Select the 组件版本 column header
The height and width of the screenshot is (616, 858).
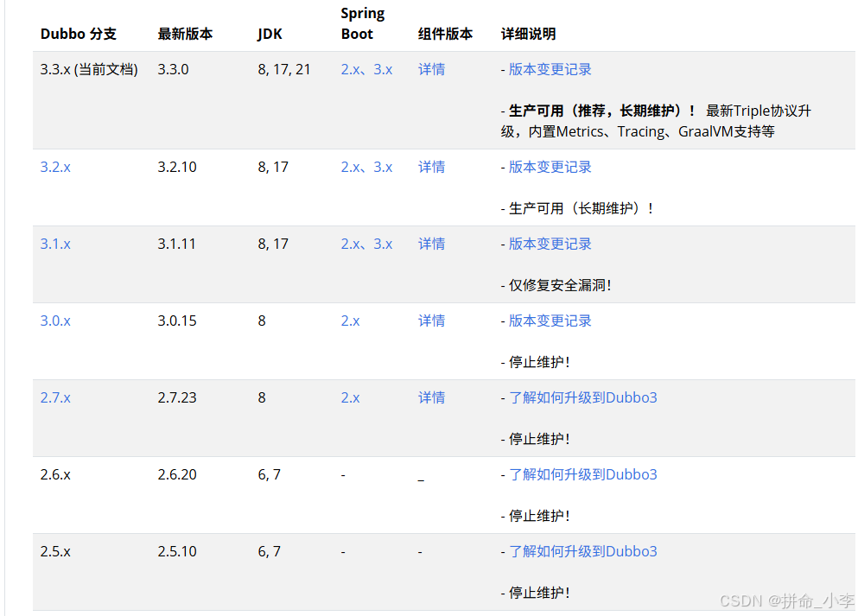[445, 34]
